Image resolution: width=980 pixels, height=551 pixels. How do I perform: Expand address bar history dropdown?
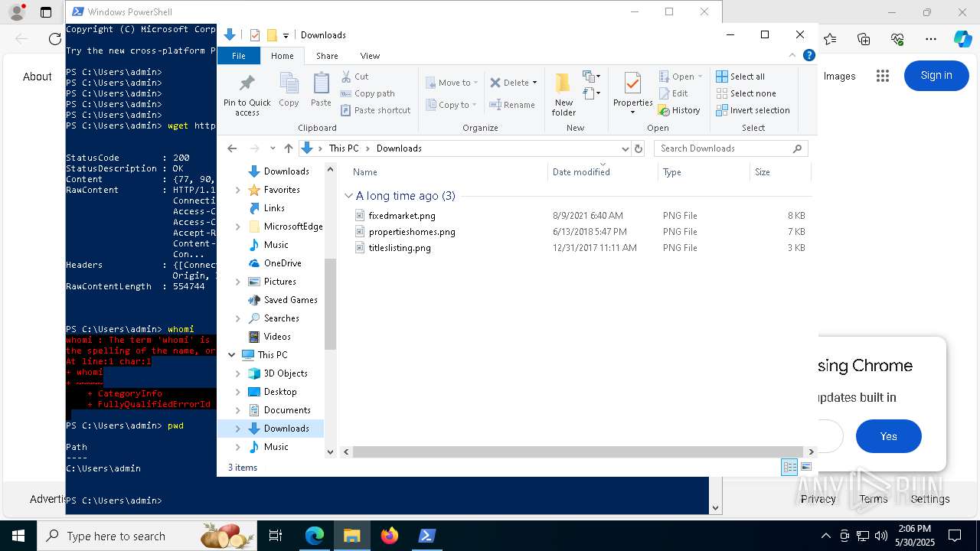tap(625, 148)
